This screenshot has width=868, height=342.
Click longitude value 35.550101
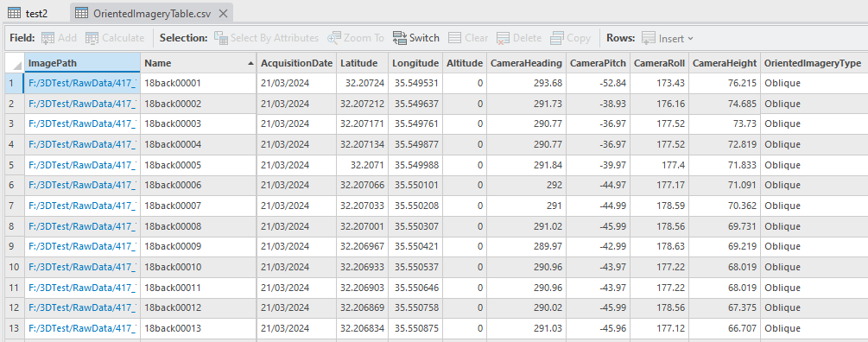(x=415, y=186)
